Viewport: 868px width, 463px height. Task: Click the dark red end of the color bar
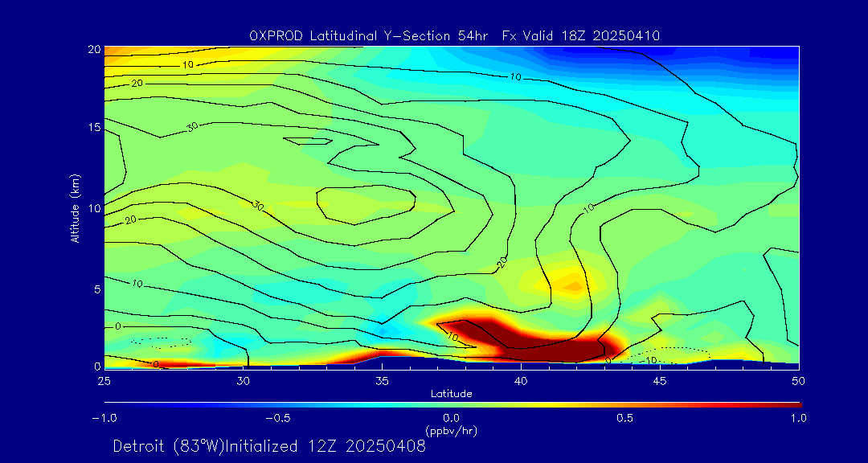(796, 405)
